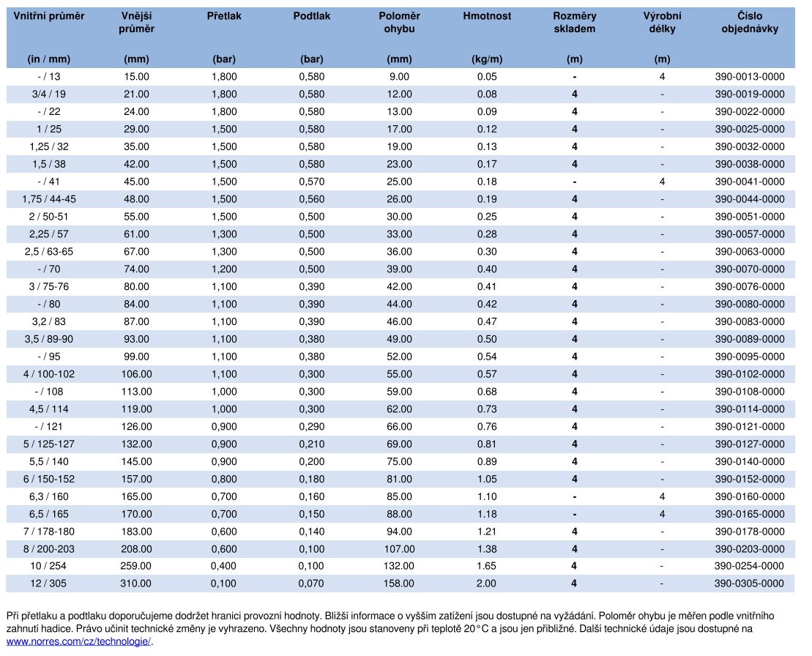This screenshot has width=812, height=656.
Task: Select the Podtlak column header
Action: pyautogui.click(x=312, y=16)
